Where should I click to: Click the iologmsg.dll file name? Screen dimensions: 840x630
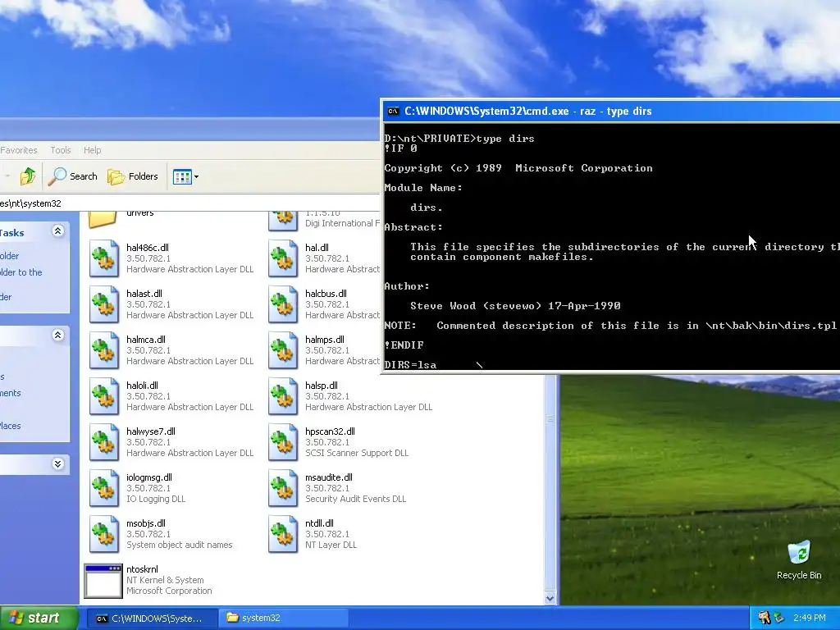(149, 478)
